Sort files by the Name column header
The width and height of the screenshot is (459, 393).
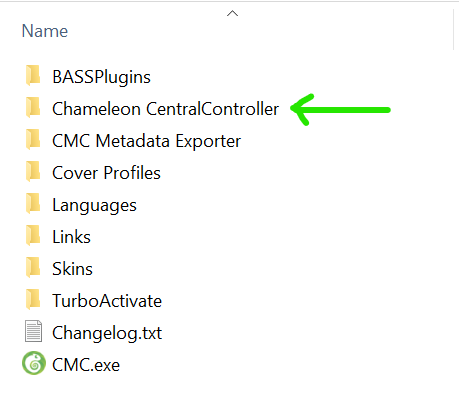pyautogui.click(x=45, y=31)
